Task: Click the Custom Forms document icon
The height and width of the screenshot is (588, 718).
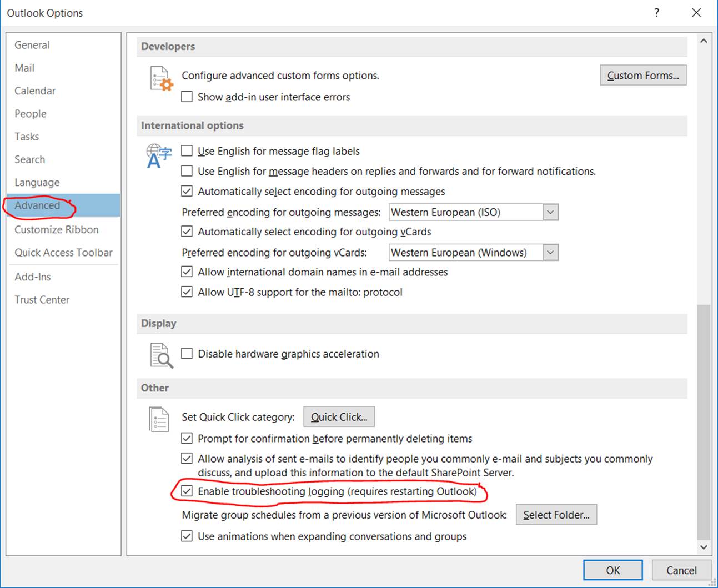Action: pos(160,78)
